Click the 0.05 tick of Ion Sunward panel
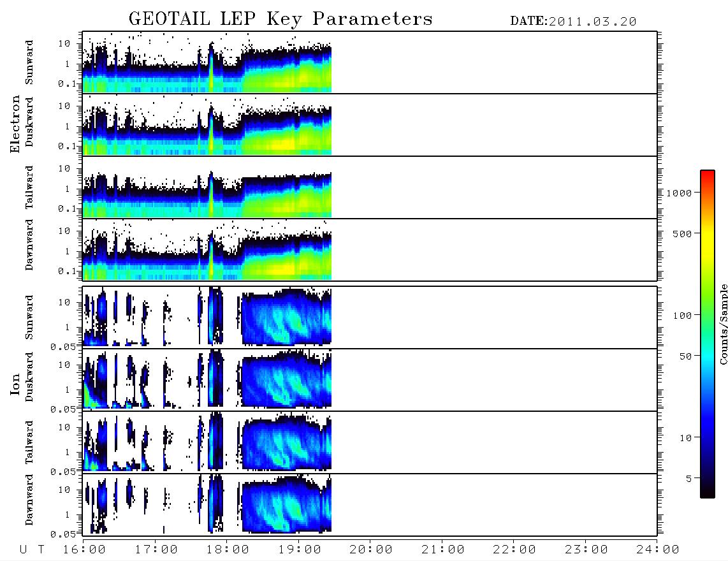 [62, 346]
